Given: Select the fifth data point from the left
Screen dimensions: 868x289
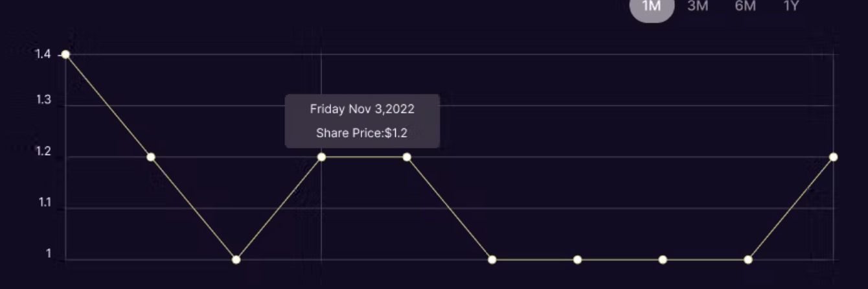Looking at the screenshot, I should pos(407,157).
